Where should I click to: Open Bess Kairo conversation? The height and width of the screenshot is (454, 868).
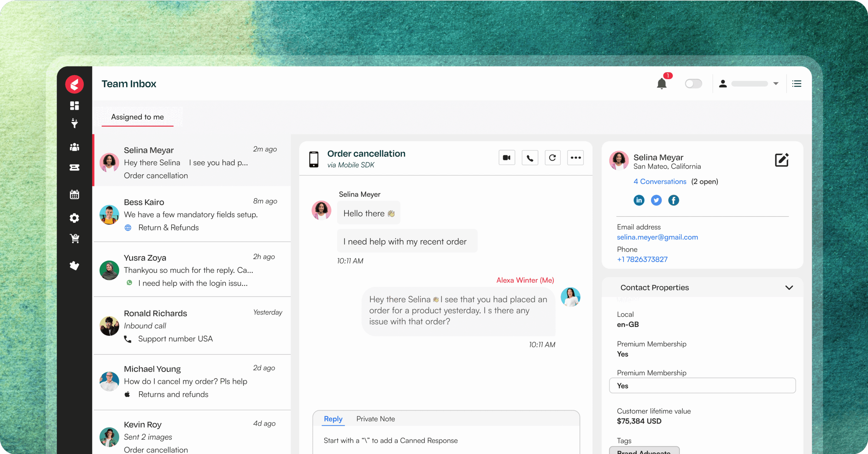click(x=192, y=214)
